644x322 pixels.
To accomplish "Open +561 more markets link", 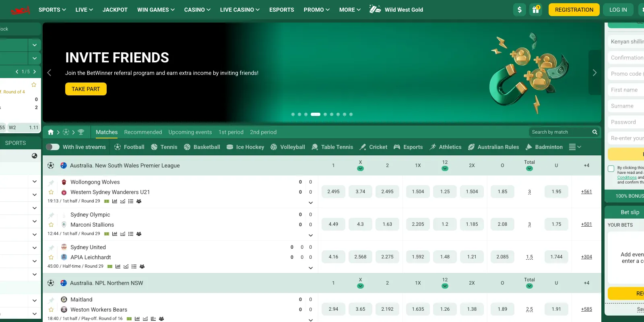I will coord(586,192).
